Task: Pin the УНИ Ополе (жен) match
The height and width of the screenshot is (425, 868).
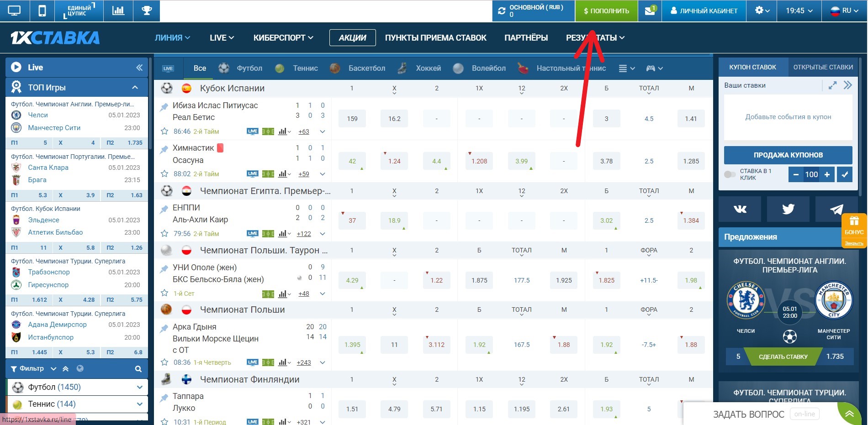Action: coord(164,269)
